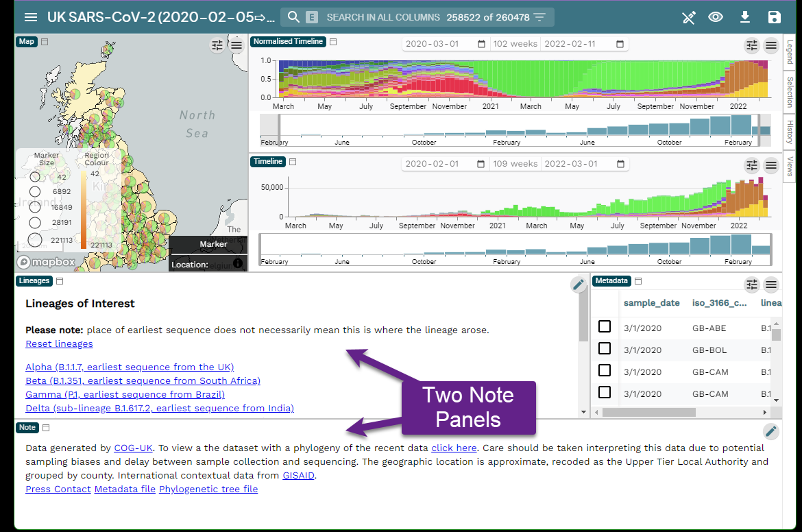Edit the Lineages note with pencil icon
802x532 pixels.
[578, 285]
